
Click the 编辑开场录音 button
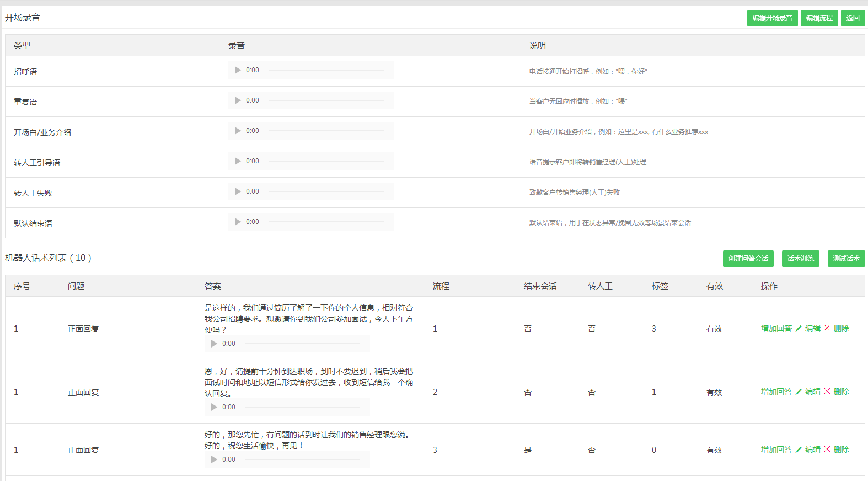772,18
